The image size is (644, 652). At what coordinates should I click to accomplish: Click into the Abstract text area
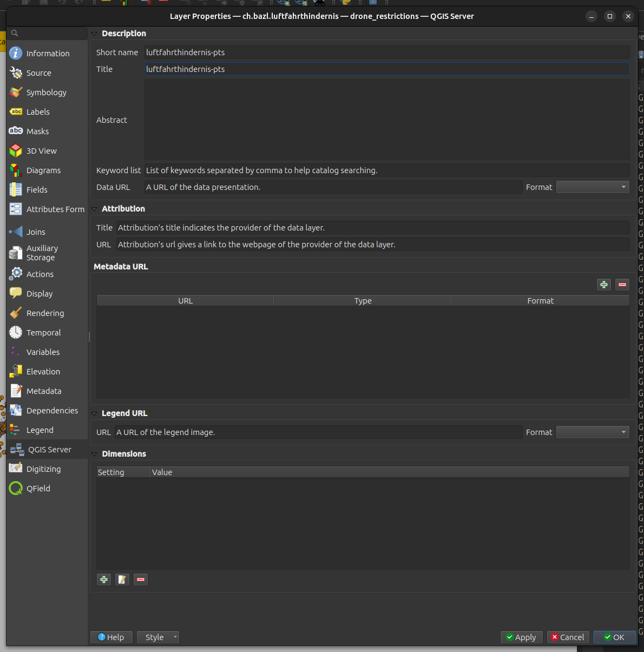[x=387, y=120]
